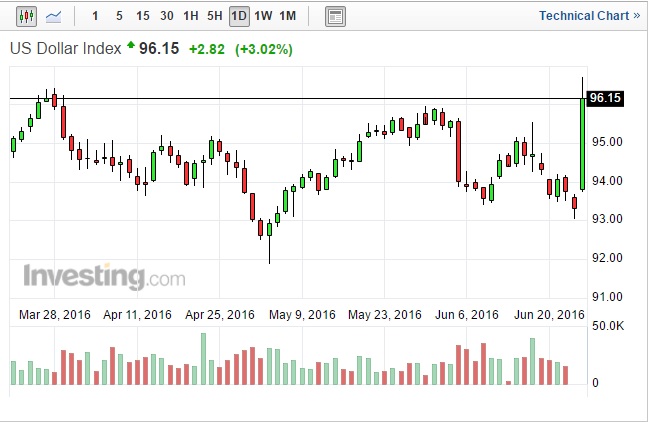Screen dimensions: 648x422
Task: Select the 1W weekly interval
Action: tap(263, 16)
